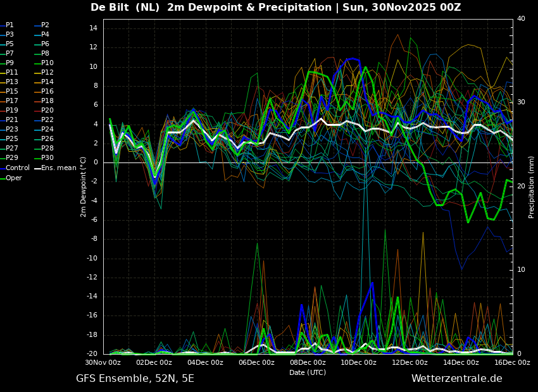Click the P5 cyan legend color line
Viewport: 538px width, 392px height.
(x=3, y=44)
